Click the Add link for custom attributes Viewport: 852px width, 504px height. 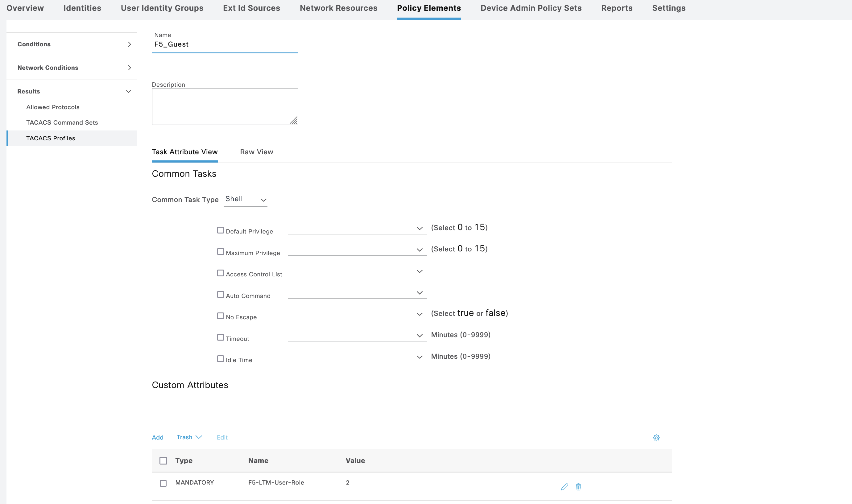(158, 437)
